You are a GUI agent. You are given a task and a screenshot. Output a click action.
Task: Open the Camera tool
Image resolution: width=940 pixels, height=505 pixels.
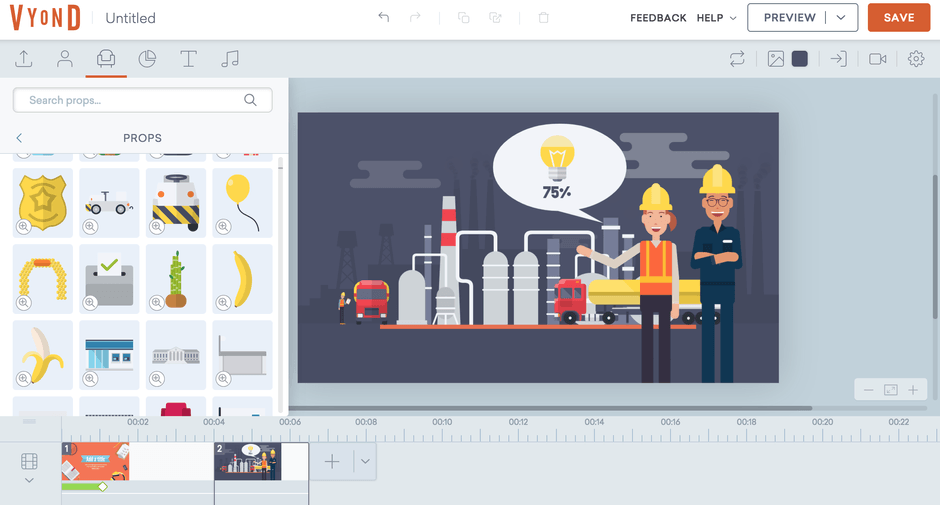pos(878,59)
